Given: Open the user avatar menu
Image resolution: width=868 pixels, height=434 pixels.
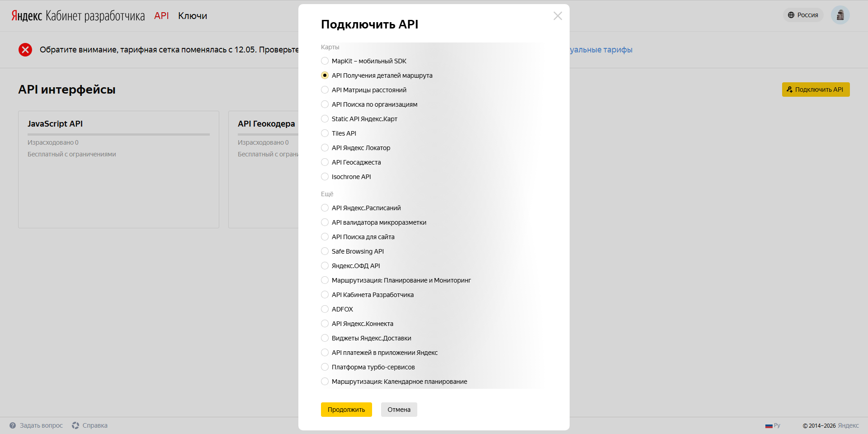Looking at the screenshot, I should click(840, 15).
